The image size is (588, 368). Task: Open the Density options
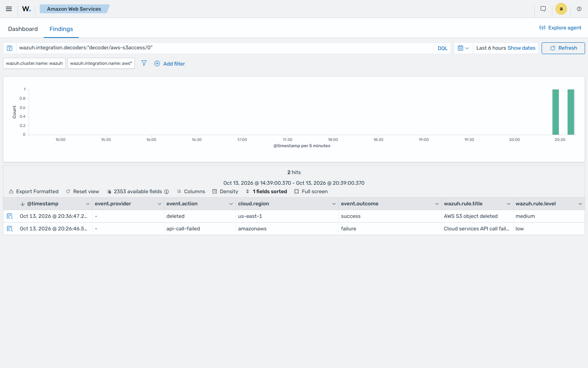coord(225,192)
